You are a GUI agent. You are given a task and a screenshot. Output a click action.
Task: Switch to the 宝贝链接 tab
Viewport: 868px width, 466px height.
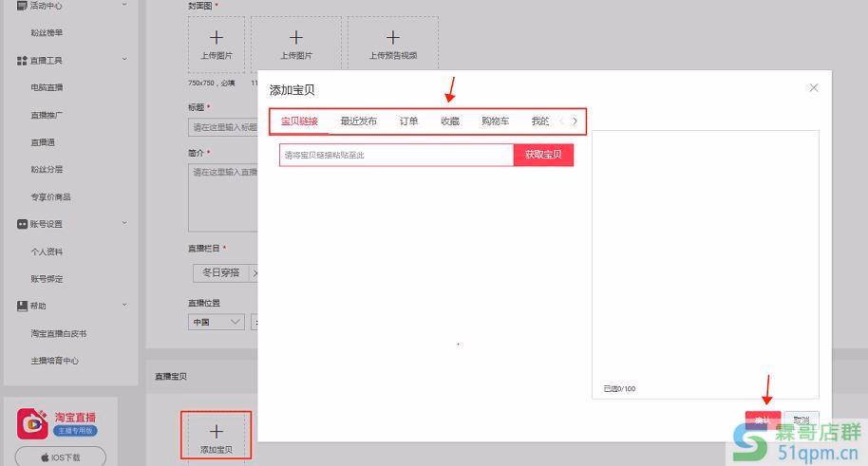[x=299, y=121]
